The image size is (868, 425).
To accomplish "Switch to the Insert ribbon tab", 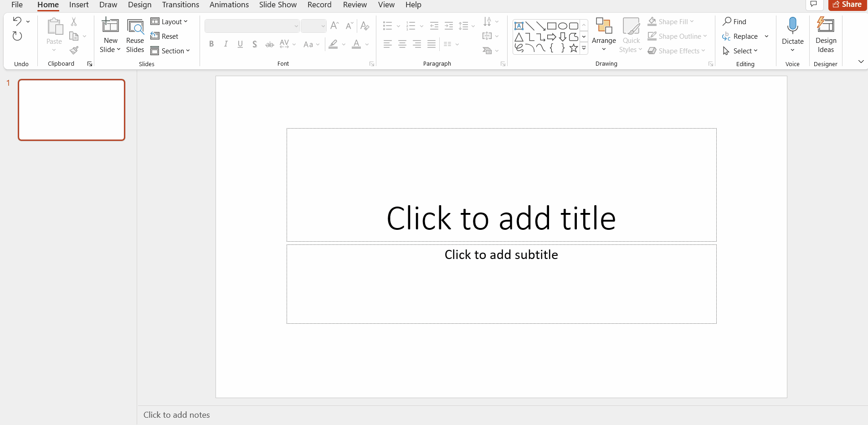I will pyautogui.click(x=78, y=5).
